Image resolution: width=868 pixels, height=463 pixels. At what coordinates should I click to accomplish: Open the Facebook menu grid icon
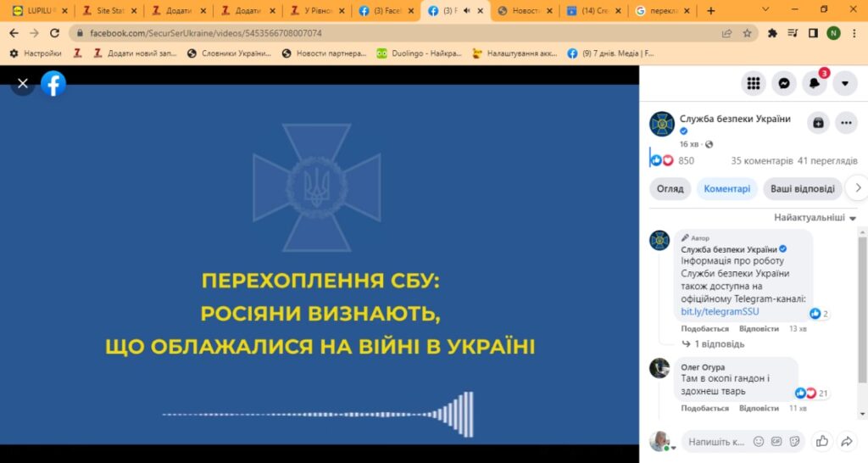(x=753, y=83)
